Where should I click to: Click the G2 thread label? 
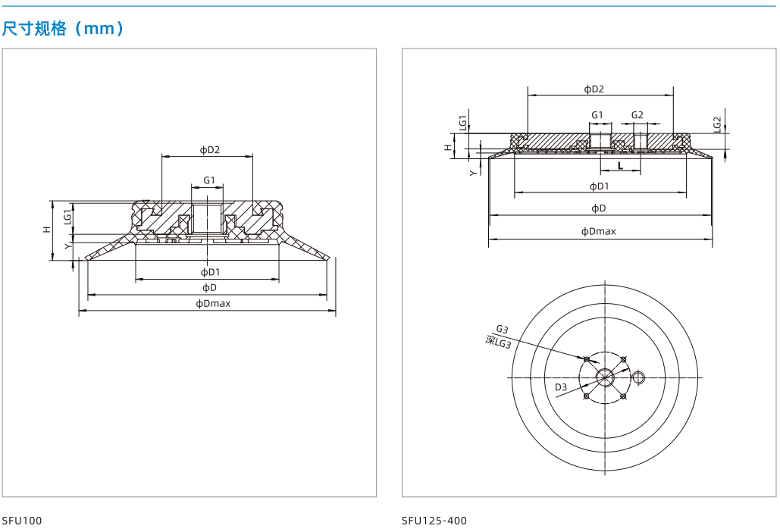click(x=637, y=115)
